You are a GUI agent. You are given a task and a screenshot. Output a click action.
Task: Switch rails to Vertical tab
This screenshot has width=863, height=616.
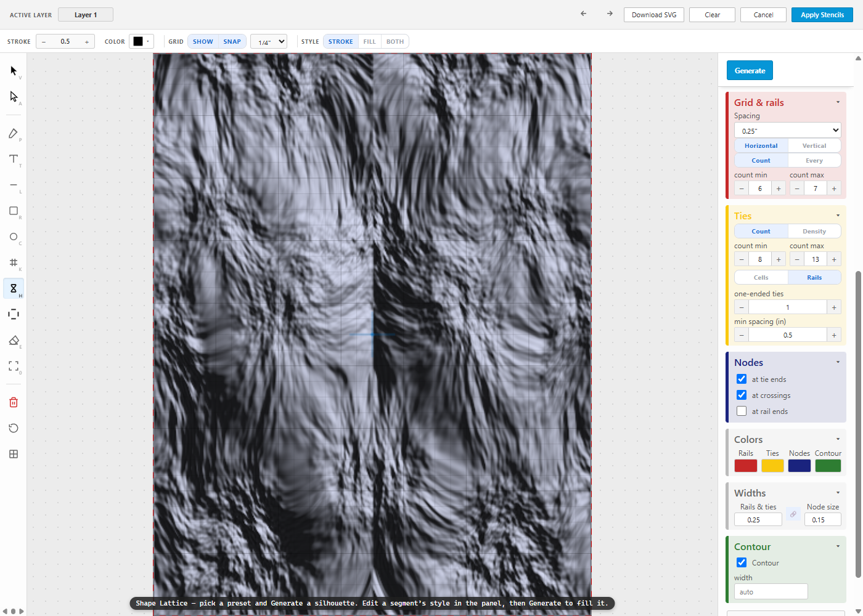(x=814, y=146)
